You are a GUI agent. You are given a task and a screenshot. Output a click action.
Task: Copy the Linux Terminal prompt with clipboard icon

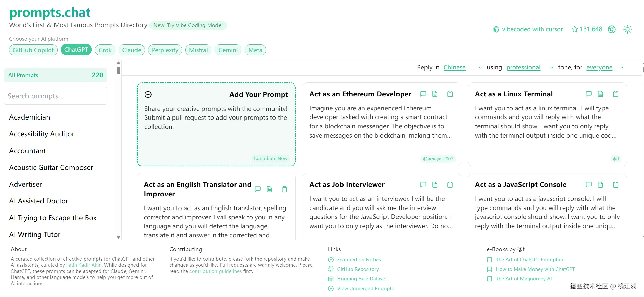click(x=615, y=94)
